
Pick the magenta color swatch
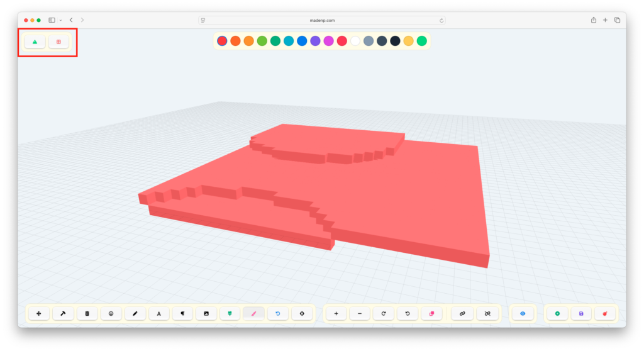click(x=328, y=41)
